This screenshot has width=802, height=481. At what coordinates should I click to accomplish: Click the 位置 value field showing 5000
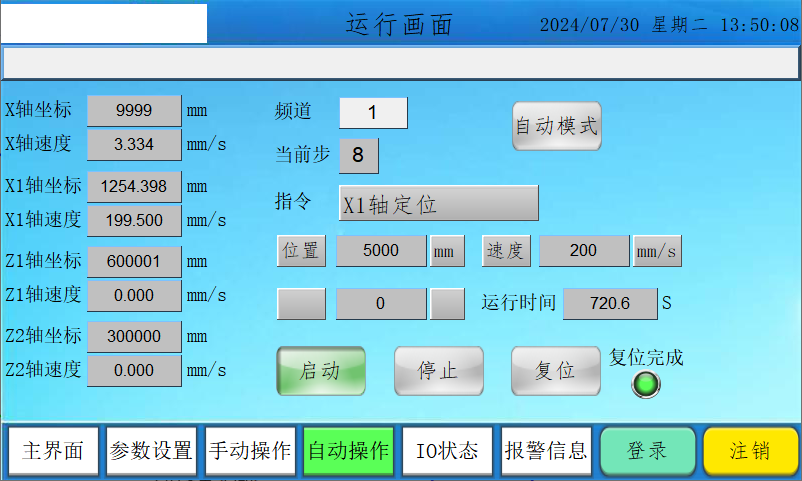(381, 251)
